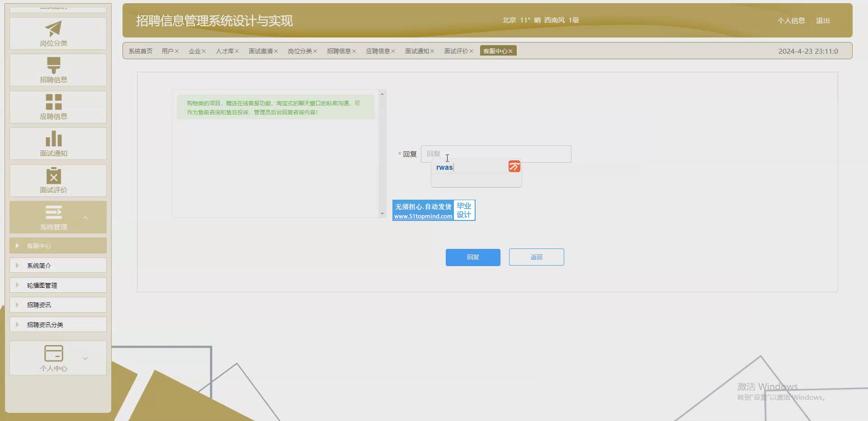Click the 返回 button
868x421 pixels.
(537, 257)
